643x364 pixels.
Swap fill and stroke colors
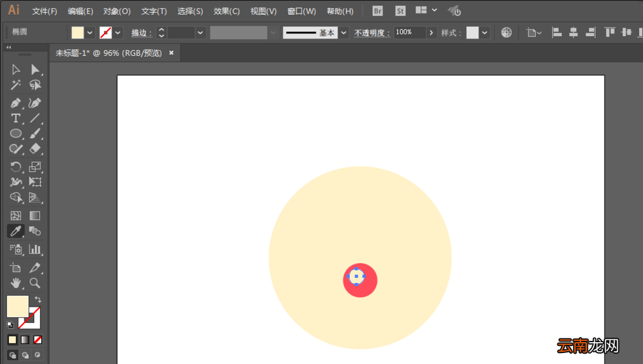pyautogui.click(x=38, y=299)
